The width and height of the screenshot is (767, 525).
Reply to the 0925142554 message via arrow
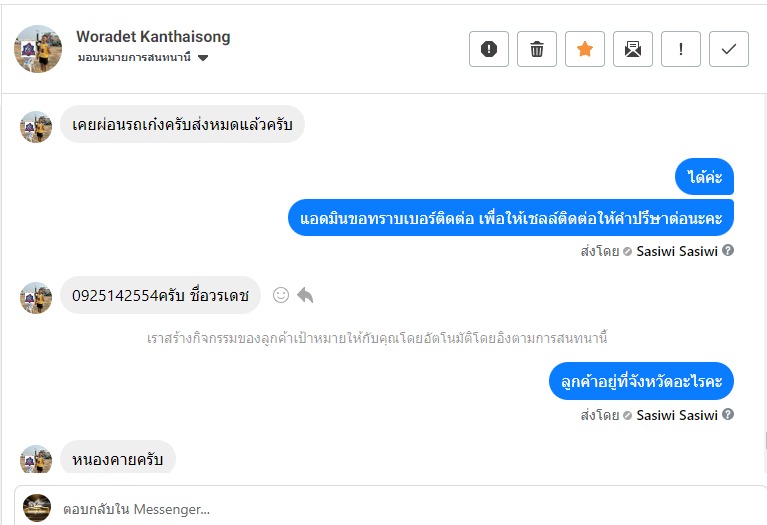[305, 295]
